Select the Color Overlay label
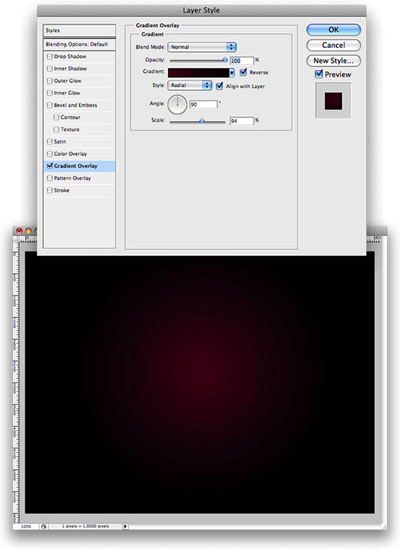The height and width of the screenshot is (549, 400). 70,154
